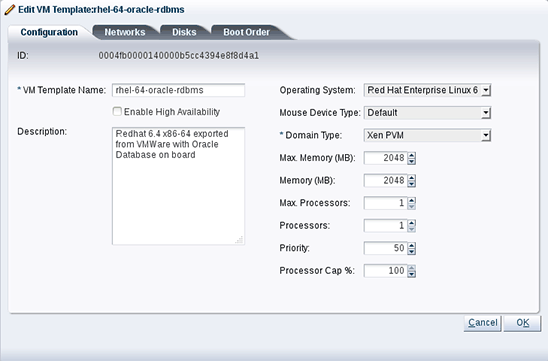Screen dimensions: 548x361
Task: Click the Priority value field
Action: [x=385, y=248]
